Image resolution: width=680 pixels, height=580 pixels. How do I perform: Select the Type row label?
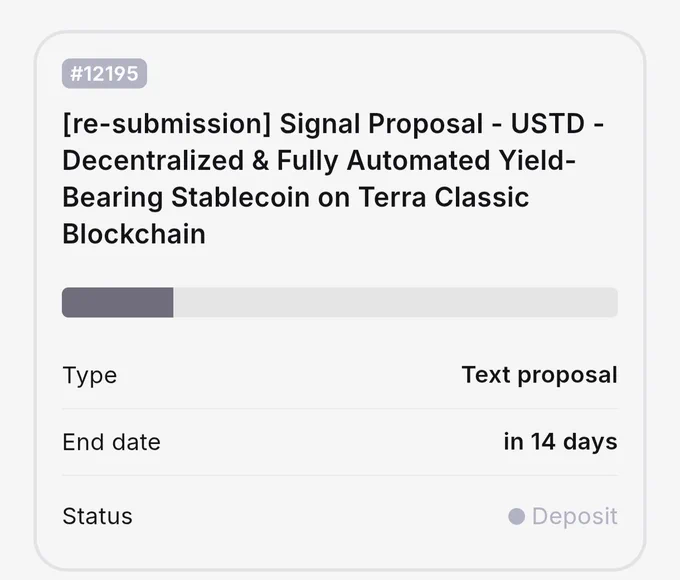coord(90,375)
